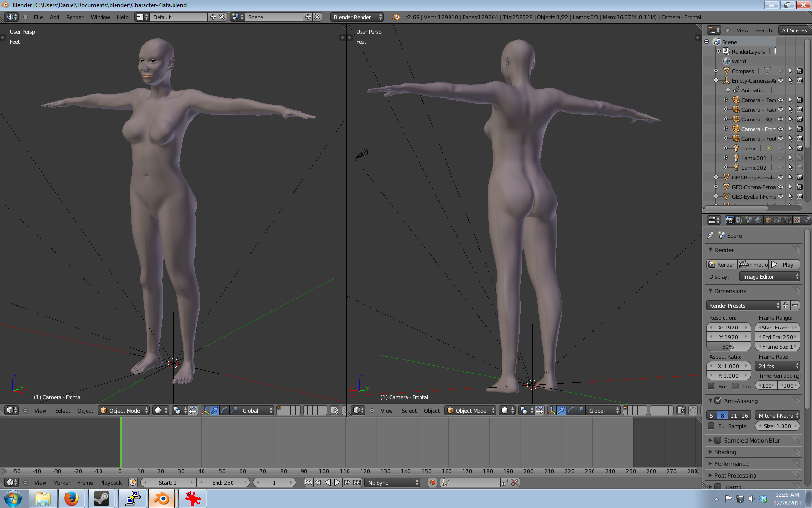The height and width of the screenshot is (508, 812).
Task: Click the Object Constraints chain icon
Action: point(778,220)
